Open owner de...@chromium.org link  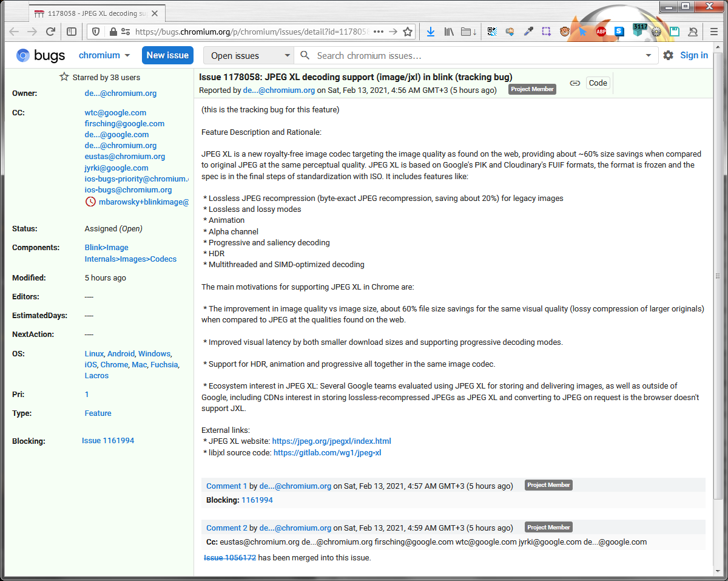point(121,93)
